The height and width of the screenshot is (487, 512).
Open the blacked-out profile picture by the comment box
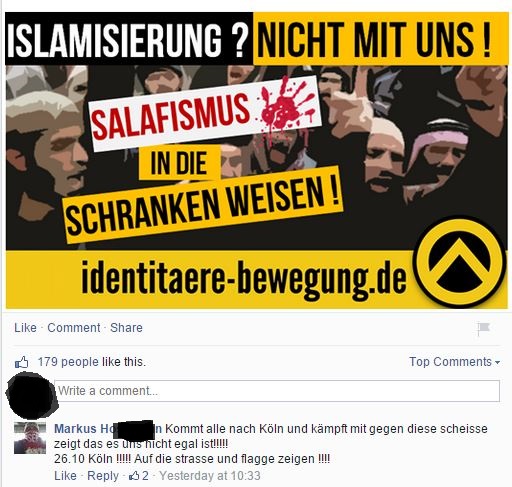pyautogui.click(x=31, y=395)
